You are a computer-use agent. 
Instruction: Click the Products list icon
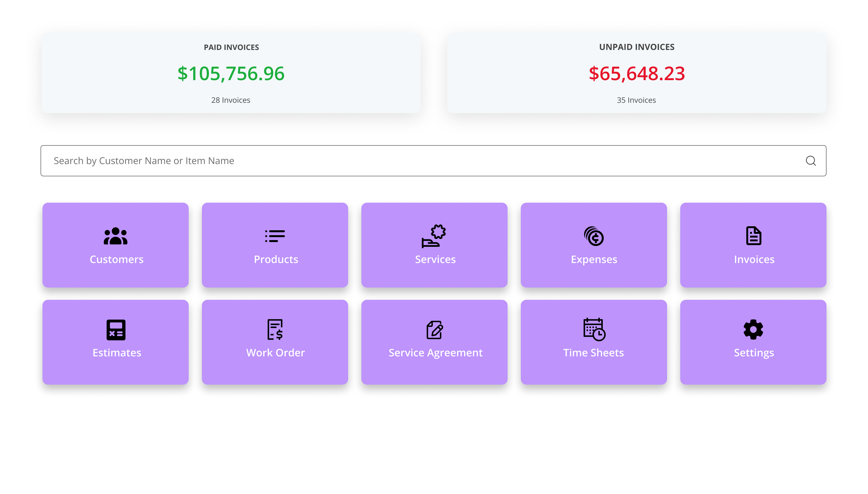(x=275, y=236)
